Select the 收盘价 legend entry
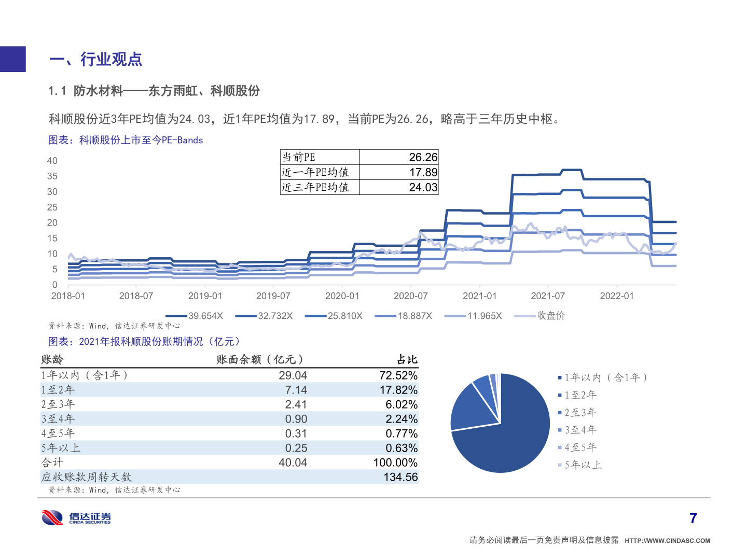 point(539,316)
